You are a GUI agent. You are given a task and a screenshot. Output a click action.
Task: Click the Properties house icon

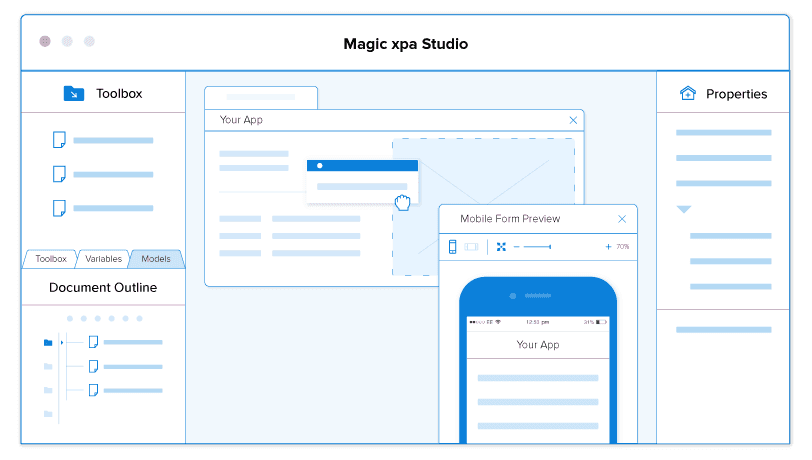coord(687,94)
